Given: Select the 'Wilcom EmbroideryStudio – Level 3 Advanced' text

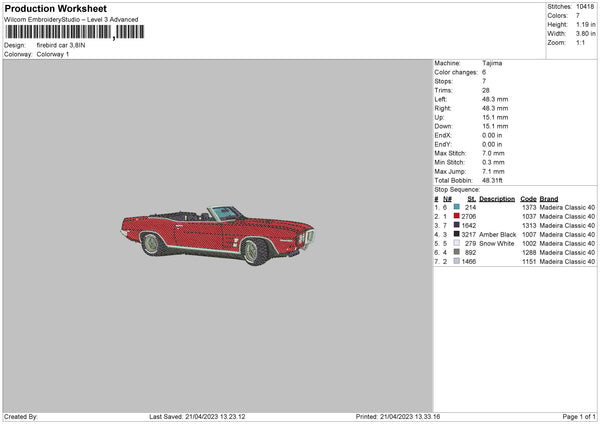Looking at the screenshot, I should pos(71,20).
